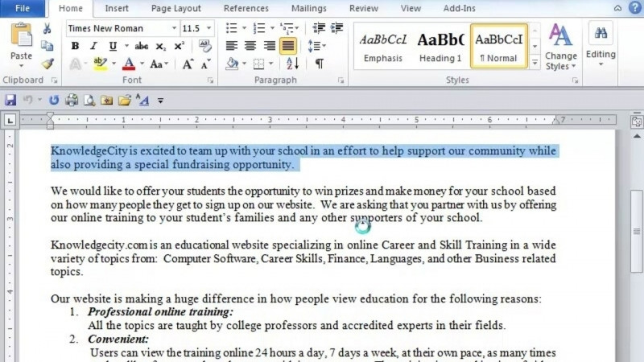Apply yellow text highlight color
This screenshot has width=644, height=362.
click(x=100, y=64)
